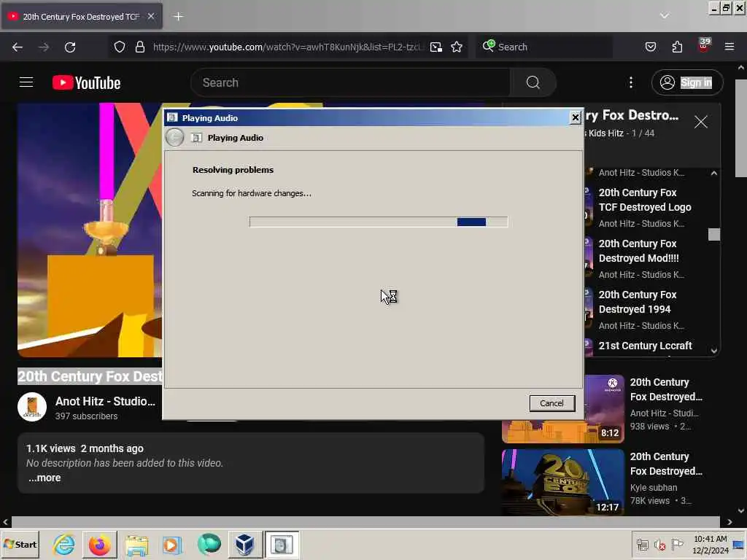The width and height of the screenshot is (747, 560).
Task: Close the 20th Century Fox Destroyed tab
Action: tap(150, 16)
